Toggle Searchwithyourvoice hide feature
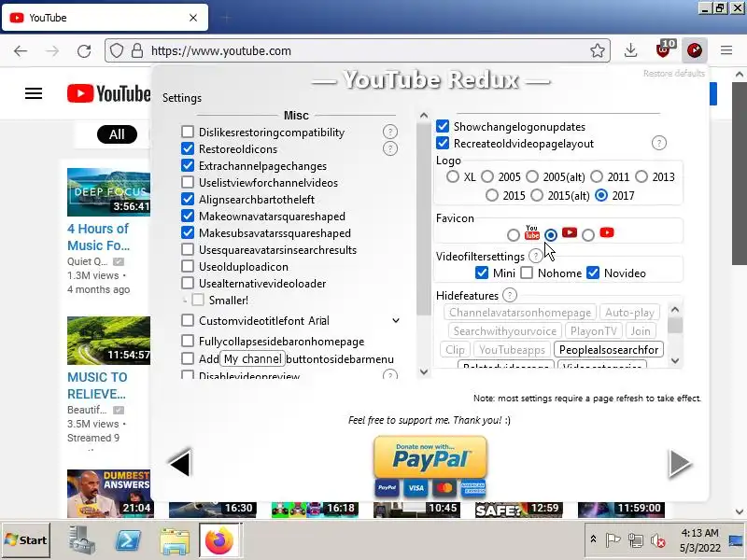The width and height of the screenshot is (747, 560). point(504,331)
